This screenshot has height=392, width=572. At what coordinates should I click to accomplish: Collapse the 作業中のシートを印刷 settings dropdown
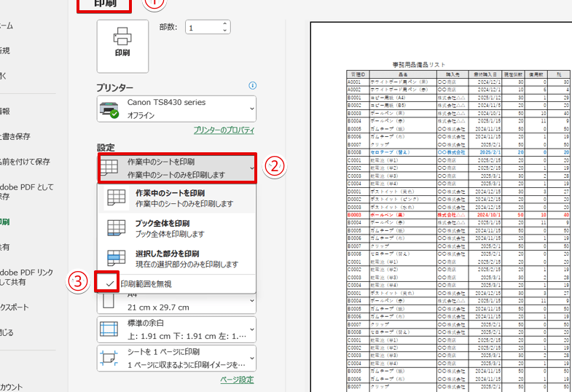pyautogui.click(x=177, y=168)
